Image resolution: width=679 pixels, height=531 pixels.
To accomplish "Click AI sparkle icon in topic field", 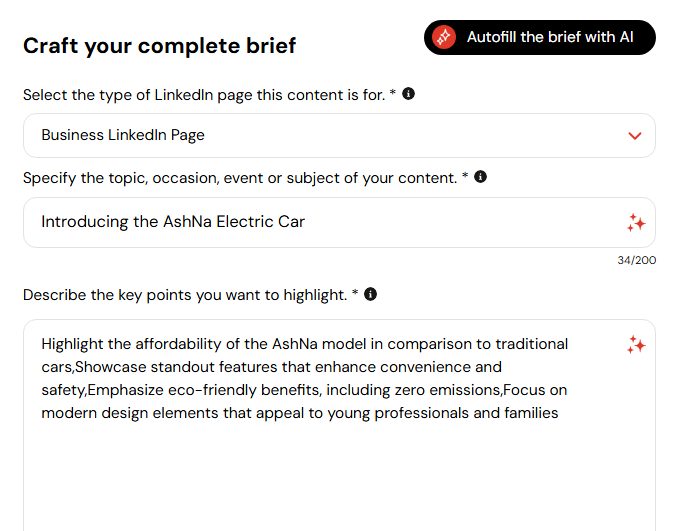I will [636, 223].
